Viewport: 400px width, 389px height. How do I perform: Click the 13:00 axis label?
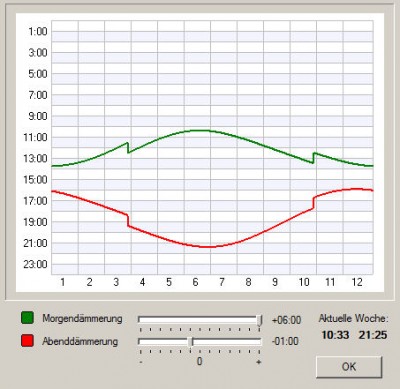click(x=36, y=159)
